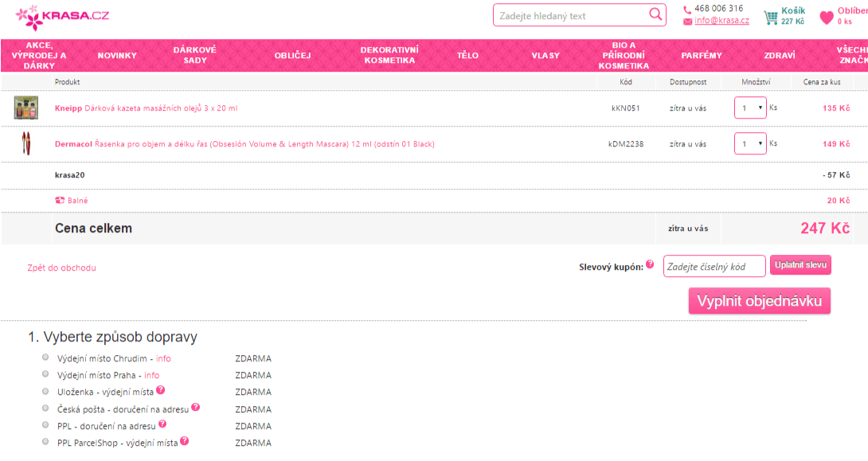
Task: Click Zpět do obchodu link
Action: 61,268
